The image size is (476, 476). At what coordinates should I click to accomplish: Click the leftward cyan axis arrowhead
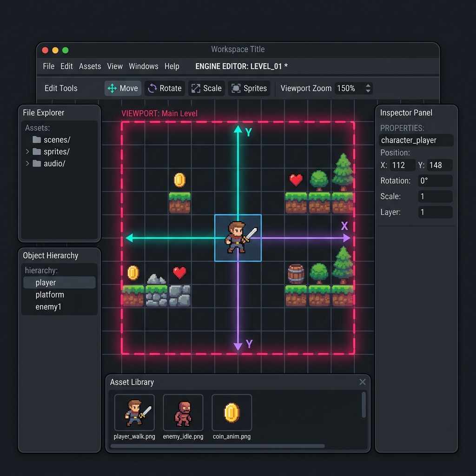129,238
